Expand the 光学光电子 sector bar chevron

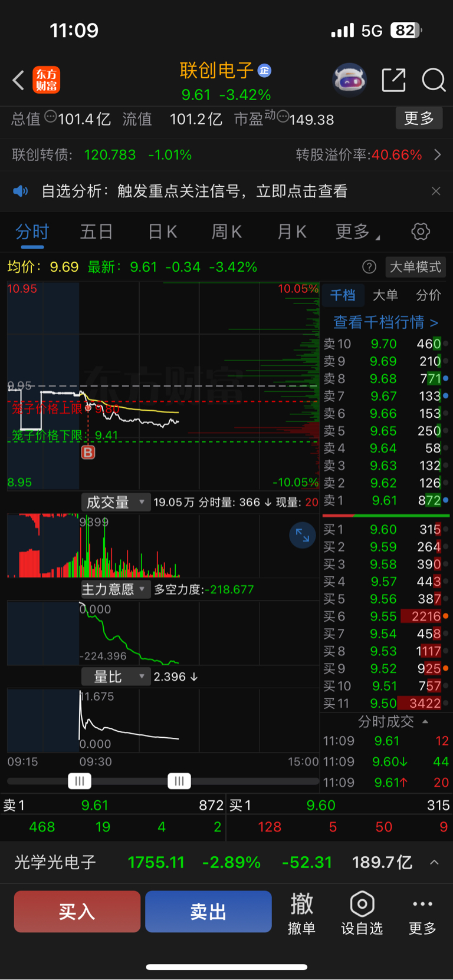434,862
